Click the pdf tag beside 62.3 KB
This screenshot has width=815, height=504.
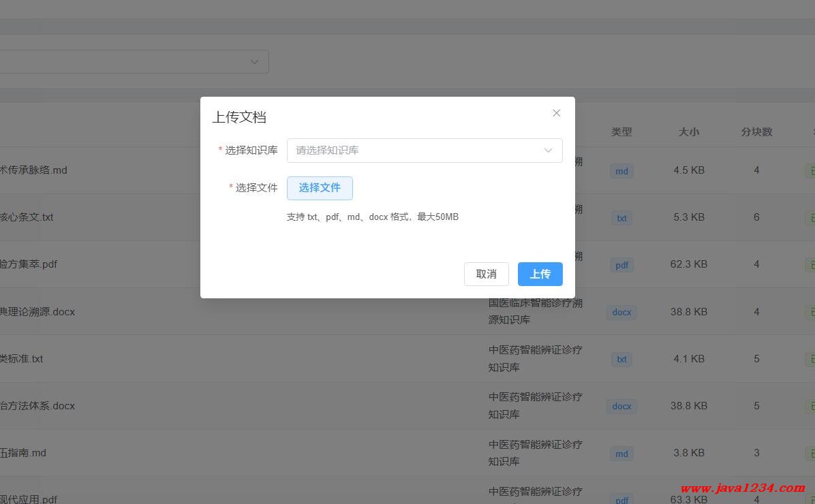(621, 265)
